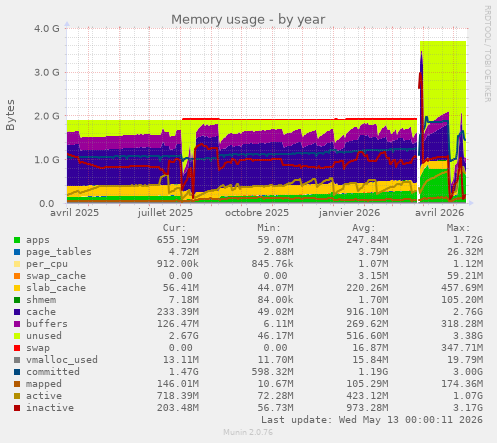
Task: Click the red swap legend swatch
Action: point(17,348)
